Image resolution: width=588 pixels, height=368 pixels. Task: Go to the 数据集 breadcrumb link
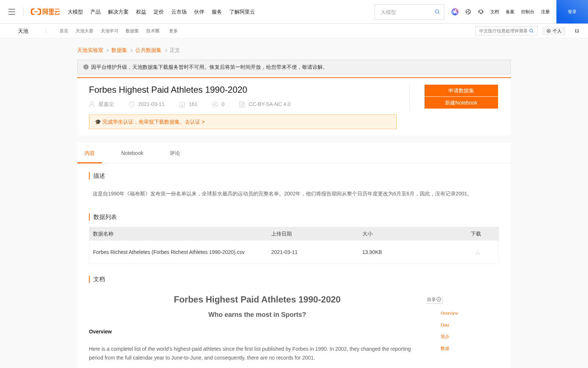coord(119,50)
